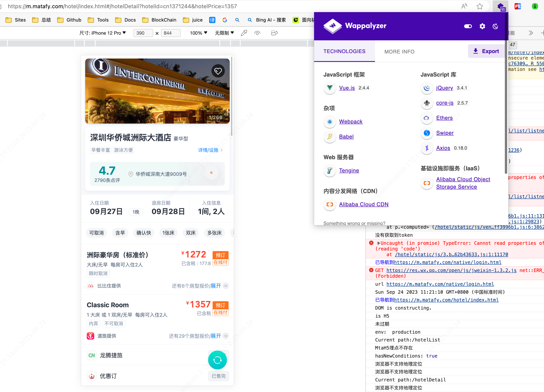The image size is (544, 392).
Task: Click 详情/设施 link for hotel details
Action: pos(208,150)
